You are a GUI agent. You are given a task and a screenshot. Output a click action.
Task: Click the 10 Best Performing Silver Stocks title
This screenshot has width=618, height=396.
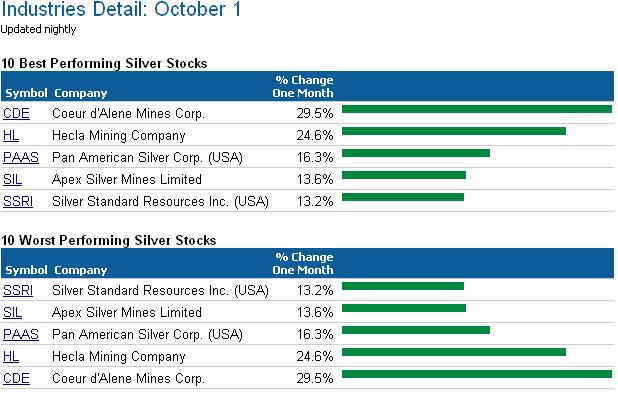point(104,63)
